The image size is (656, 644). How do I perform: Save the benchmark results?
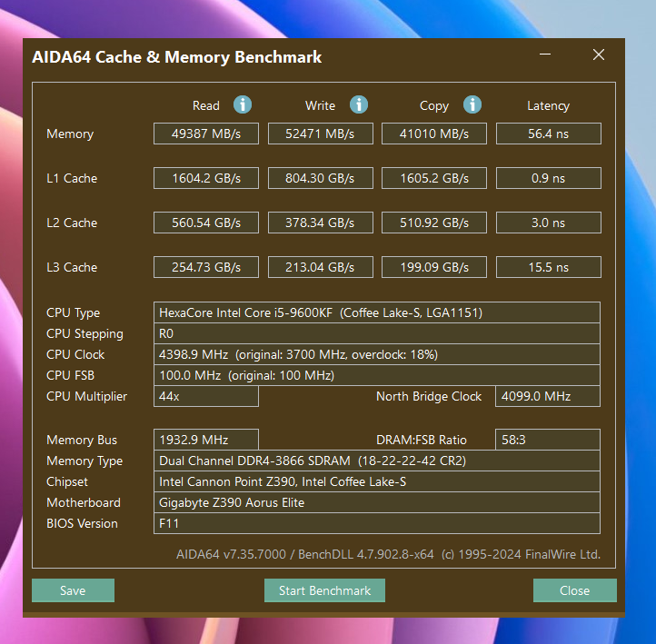point(73,590)
